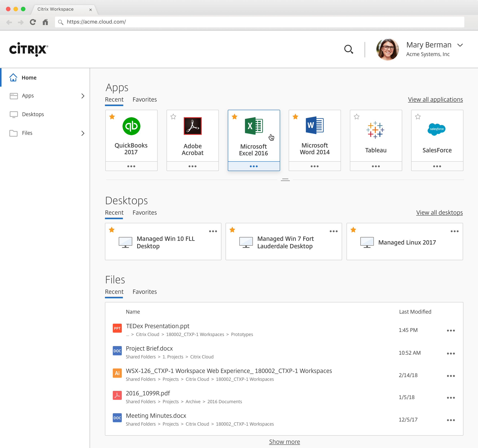Open the Tableau app icon
The height and width of the screenshot is (448, 478).
pyautogui.click(x=375, y=130)
